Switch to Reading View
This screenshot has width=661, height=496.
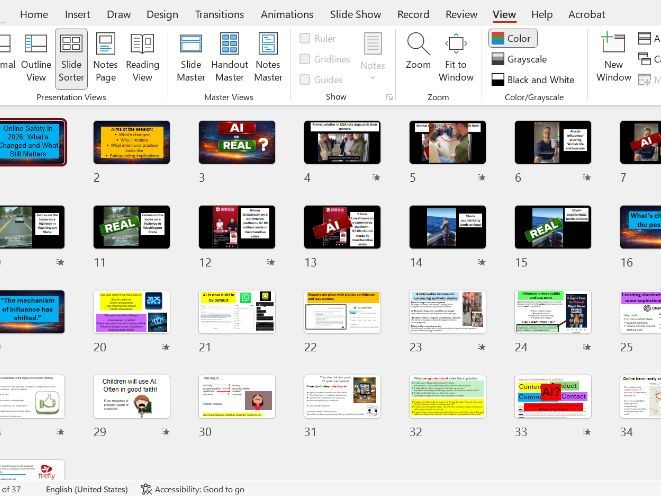[x=142, y=56]
